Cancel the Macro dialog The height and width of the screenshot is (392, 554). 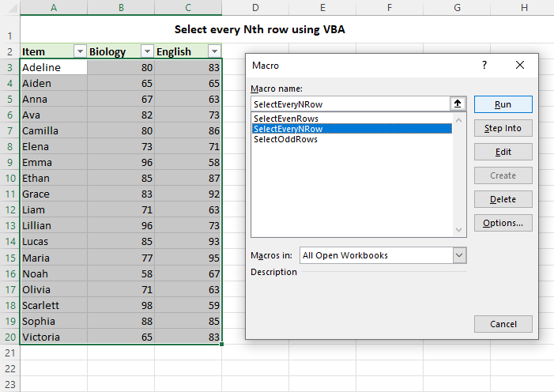pyautogui.click(x=503, y=324)
